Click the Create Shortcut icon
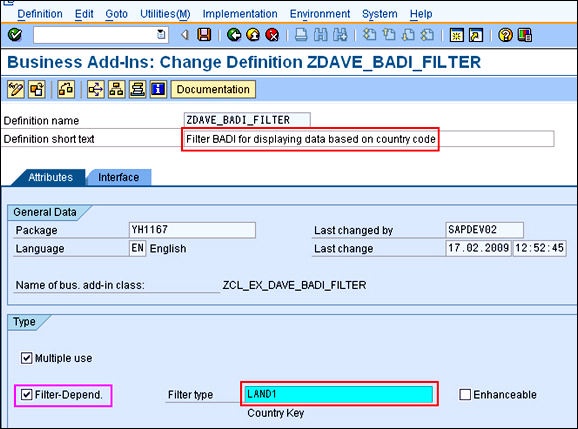This screenshot has width=578, height=429. pos(476,35)
